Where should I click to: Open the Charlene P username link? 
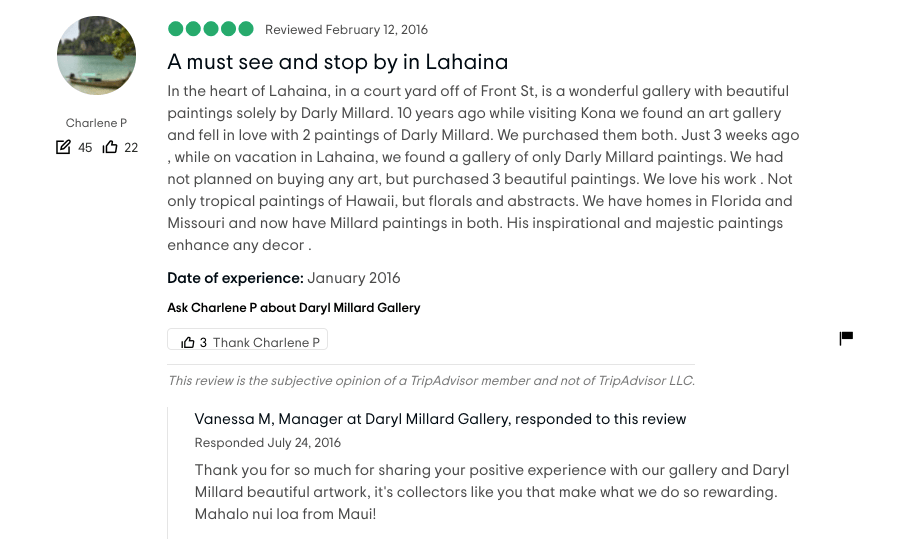pyautogui.click(x=96, y=123)
